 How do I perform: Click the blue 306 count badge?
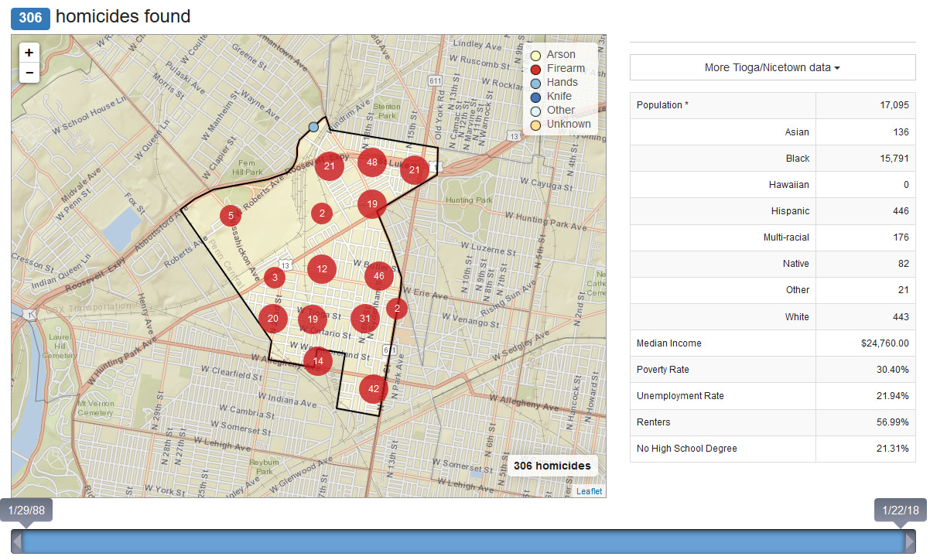point(30,17)
